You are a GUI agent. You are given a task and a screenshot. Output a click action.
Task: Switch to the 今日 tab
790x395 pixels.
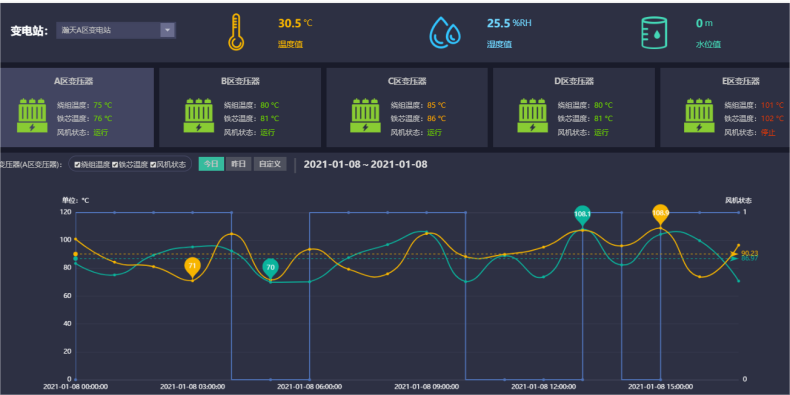[211, 164]
